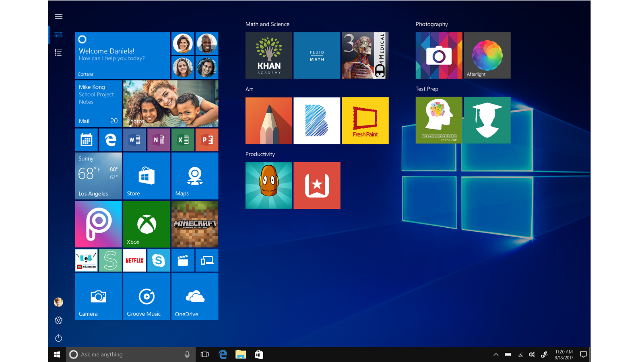Open the Khan Academy tile
This screenshot has height=362, width=644.
click(x=268, y=56)
